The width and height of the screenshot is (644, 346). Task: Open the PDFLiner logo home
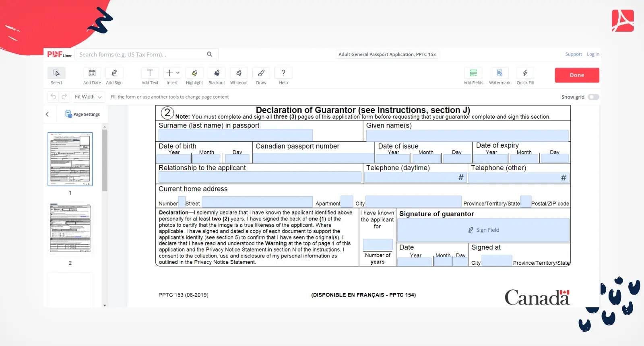pos(59,54)
